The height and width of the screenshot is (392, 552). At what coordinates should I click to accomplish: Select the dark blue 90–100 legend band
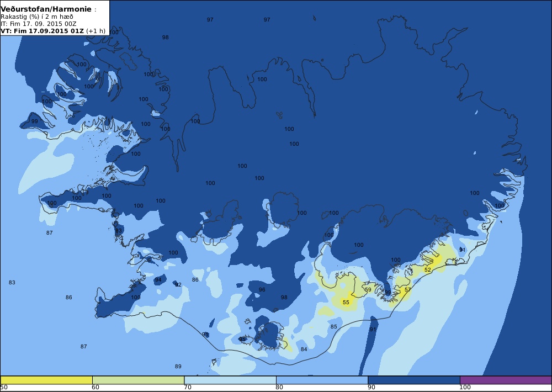(414, 380)
